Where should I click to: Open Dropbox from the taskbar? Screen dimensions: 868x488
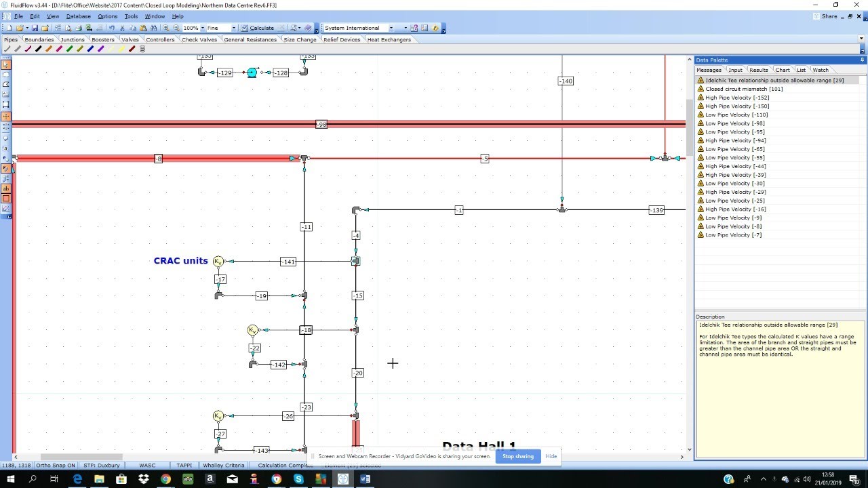click(x=144, y=479)
